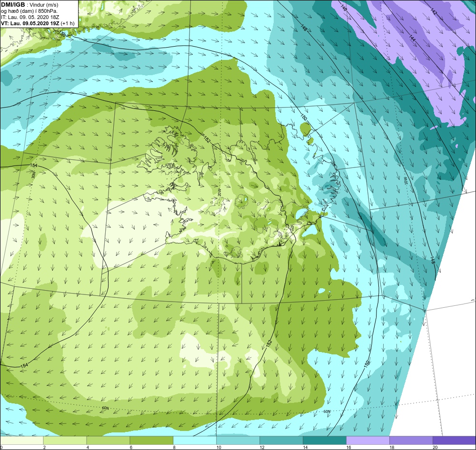476x450 pixels.
Task: Click legend tick value '14'
Action: tap(305, 447)
